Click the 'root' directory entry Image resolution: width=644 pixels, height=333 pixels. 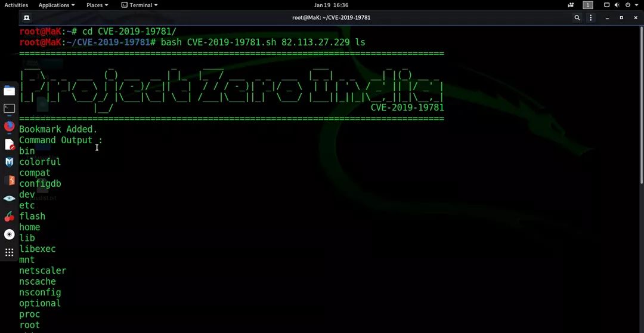[30, 325]
